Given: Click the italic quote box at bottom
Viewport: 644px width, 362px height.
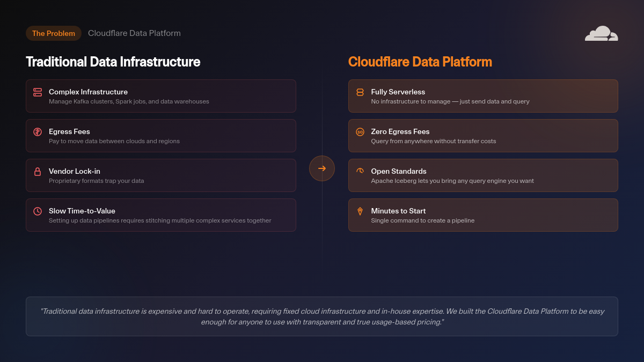Looking at the screenshot, I should pyautogui.click(x=322, y=316).
